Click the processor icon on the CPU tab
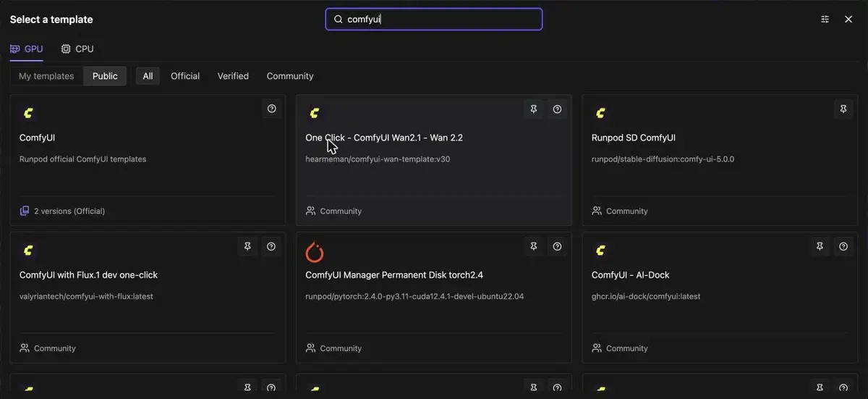 (66, 49)
